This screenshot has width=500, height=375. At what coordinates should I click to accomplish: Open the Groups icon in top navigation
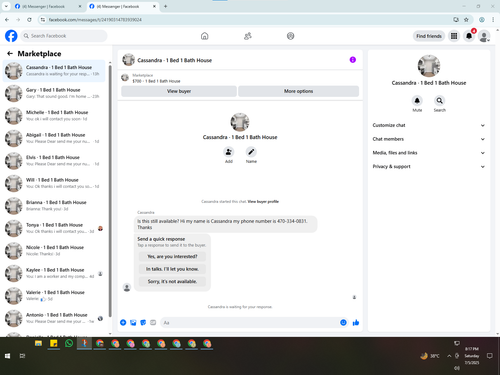[x=291, y=36]
